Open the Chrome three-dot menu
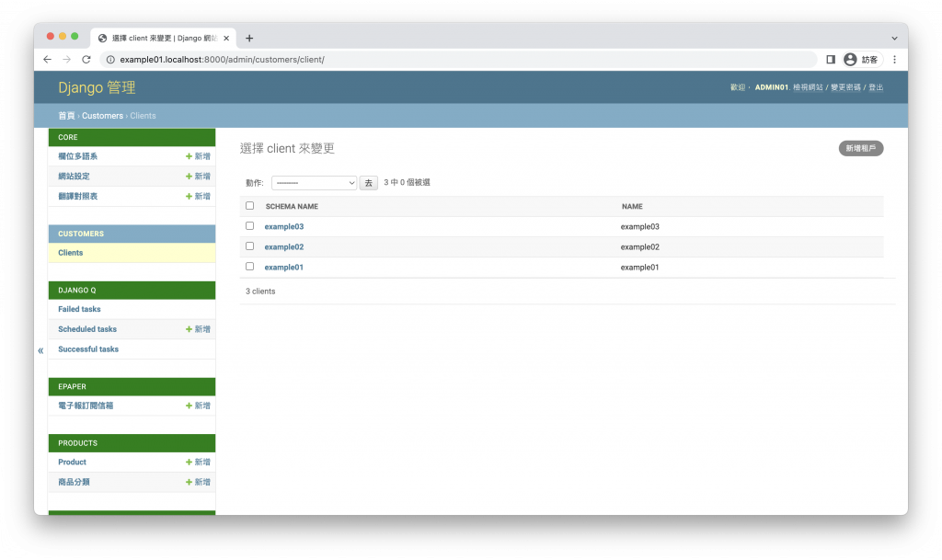Viewport: 942px width, 560px height. pos(894,60)
